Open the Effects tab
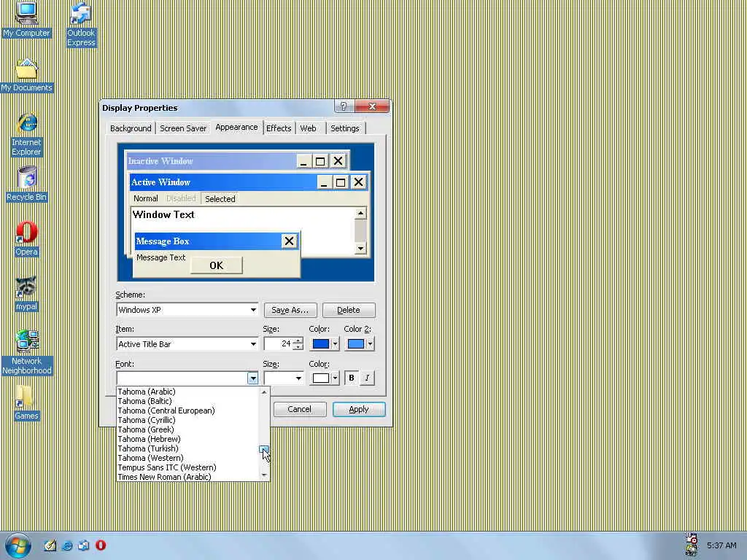Viewport: 747px width, 560px height. [279, 128]
